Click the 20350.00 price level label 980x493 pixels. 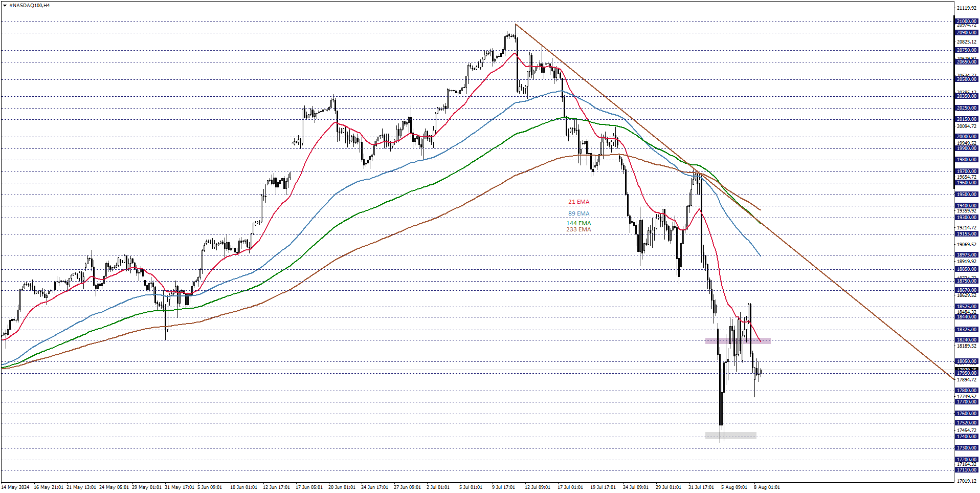[967, 96]
